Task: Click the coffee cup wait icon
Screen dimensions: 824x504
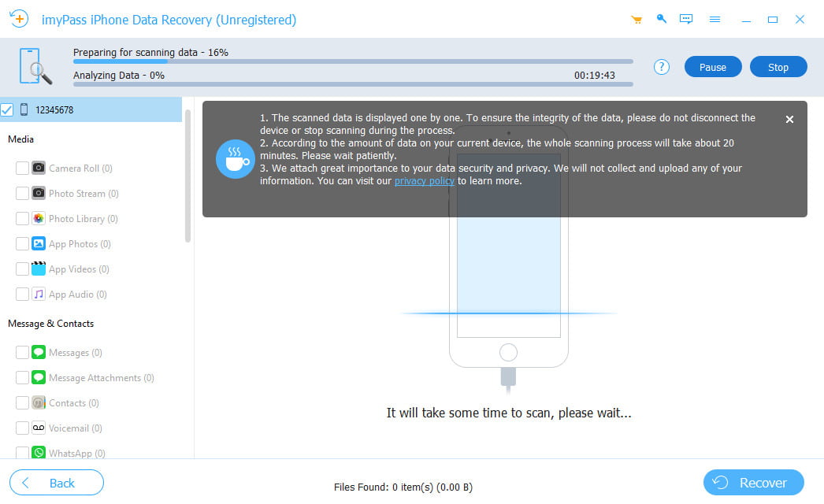Action: pos(235,159)
